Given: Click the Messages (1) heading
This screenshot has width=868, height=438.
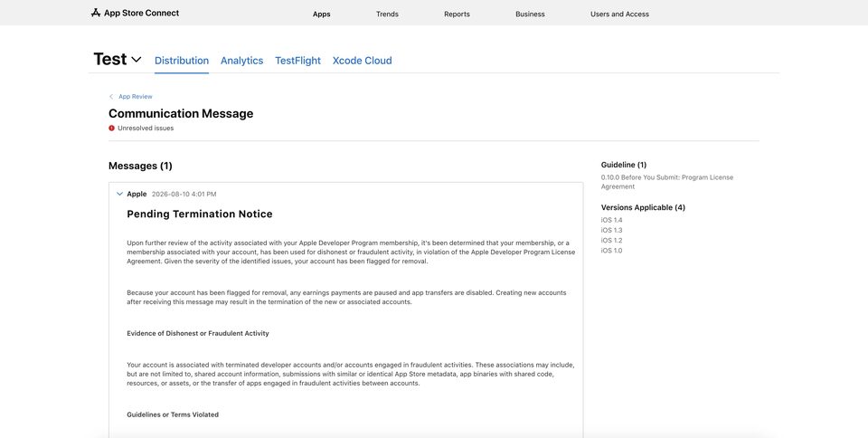Looking at the screenshot, I should (140, 166).
